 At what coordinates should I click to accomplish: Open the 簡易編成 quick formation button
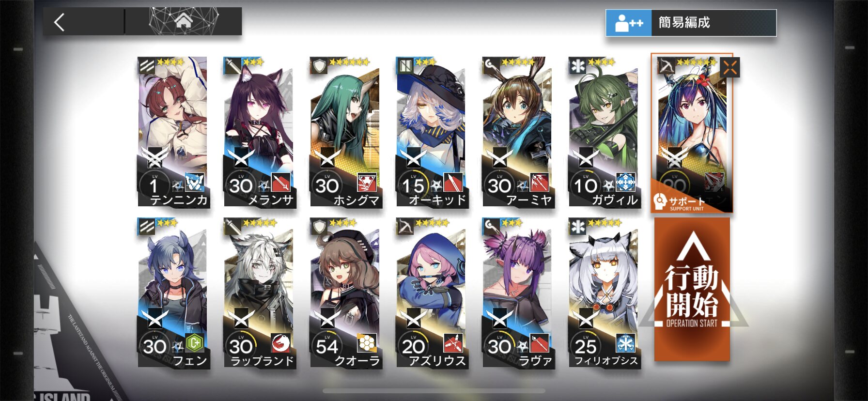coord(691,23)
